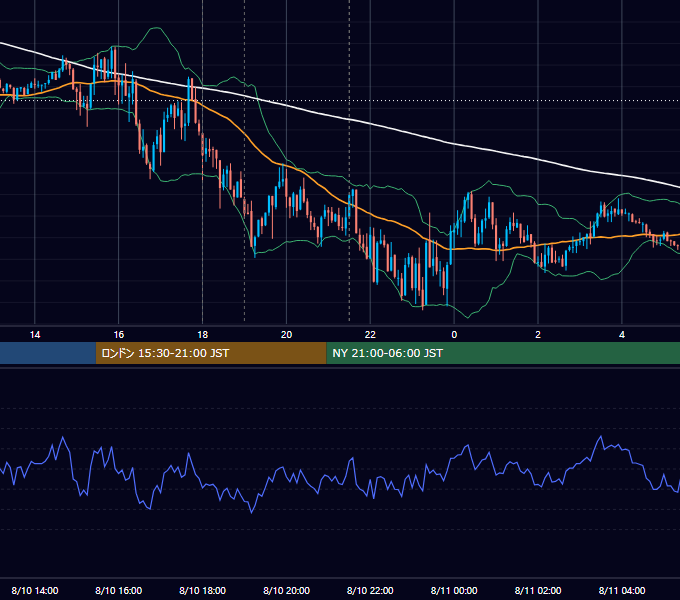Click the blue session bar before ロンドン
The height and width of the screenshot is (600, 680).
point(48,353)
